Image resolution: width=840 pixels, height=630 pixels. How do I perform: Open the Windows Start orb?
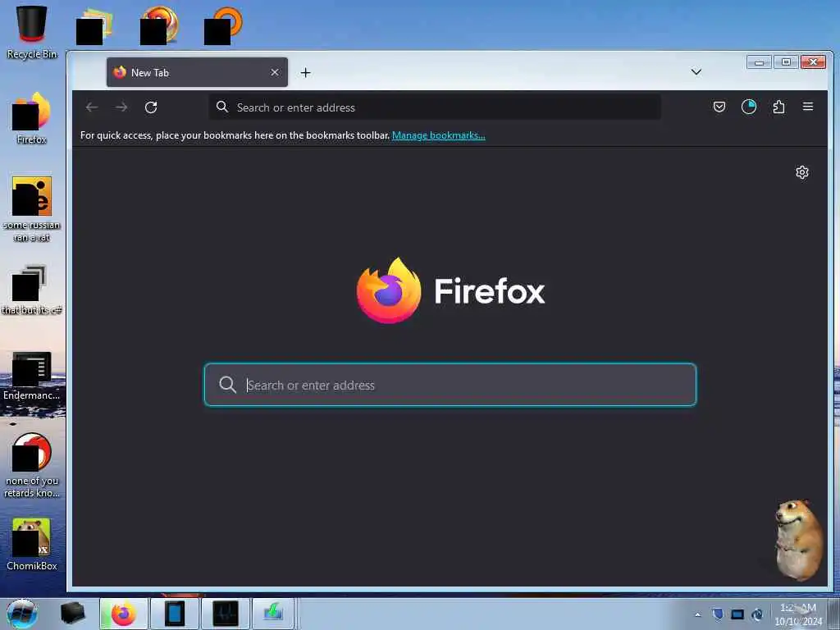pyautogui.click(x=22, y=614)
